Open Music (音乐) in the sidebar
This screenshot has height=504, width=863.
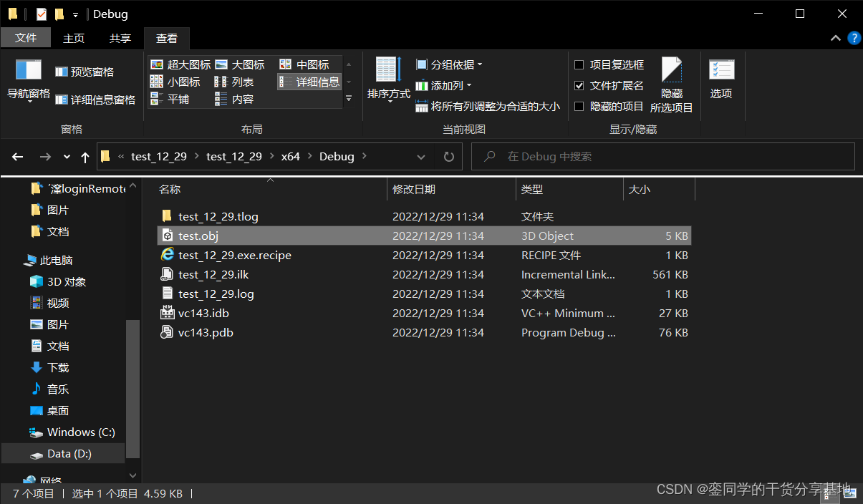point(49,389)
